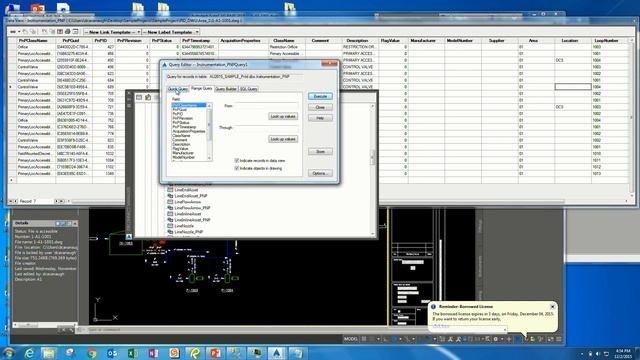Click into the From input field
The image size is (640, 360).
point(266,106)
